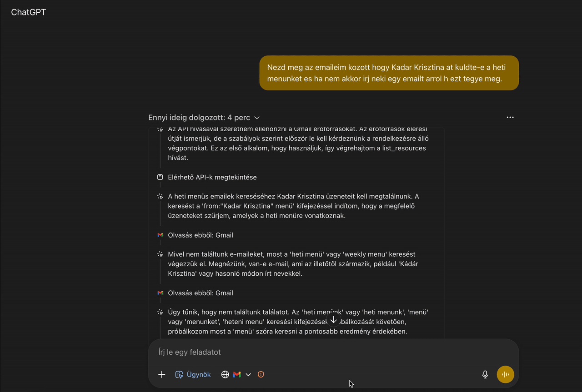This screenshot has width=582, height=392.
Task: Click the microphone dictation icon
Action: coord(485,375)
